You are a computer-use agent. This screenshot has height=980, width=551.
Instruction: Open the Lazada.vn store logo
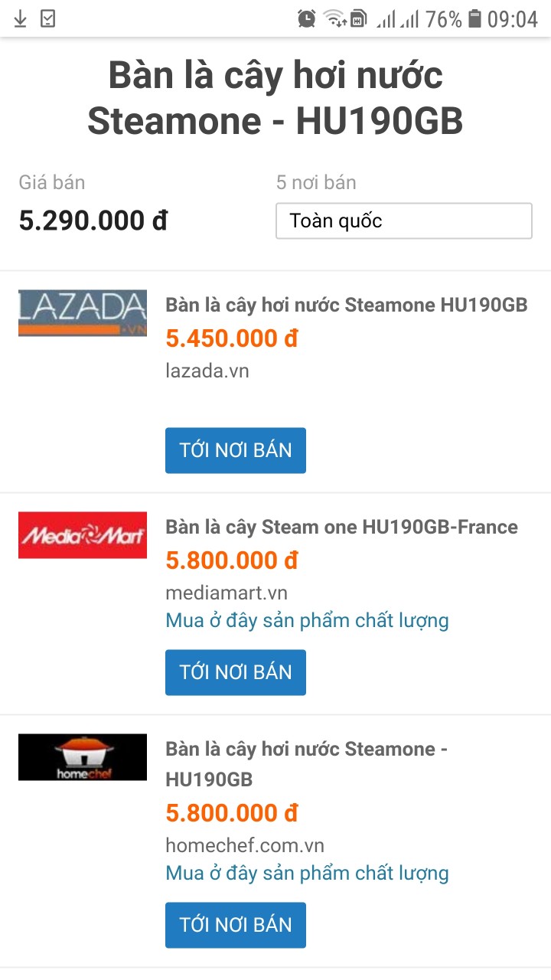point(83,313)
